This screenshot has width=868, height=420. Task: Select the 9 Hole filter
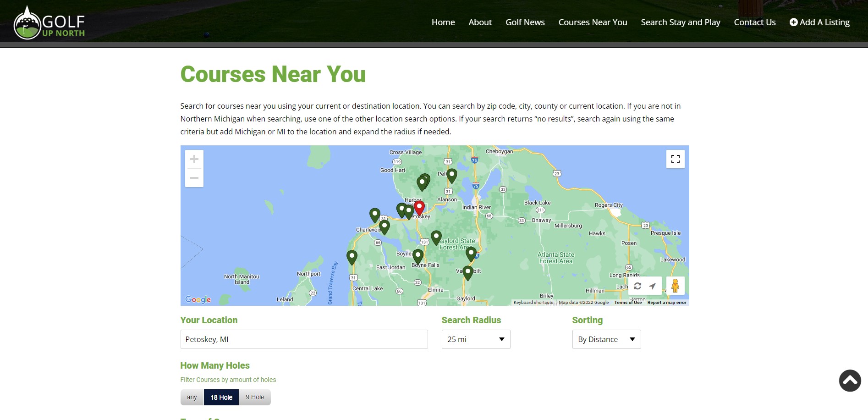[x=255, y=397]
